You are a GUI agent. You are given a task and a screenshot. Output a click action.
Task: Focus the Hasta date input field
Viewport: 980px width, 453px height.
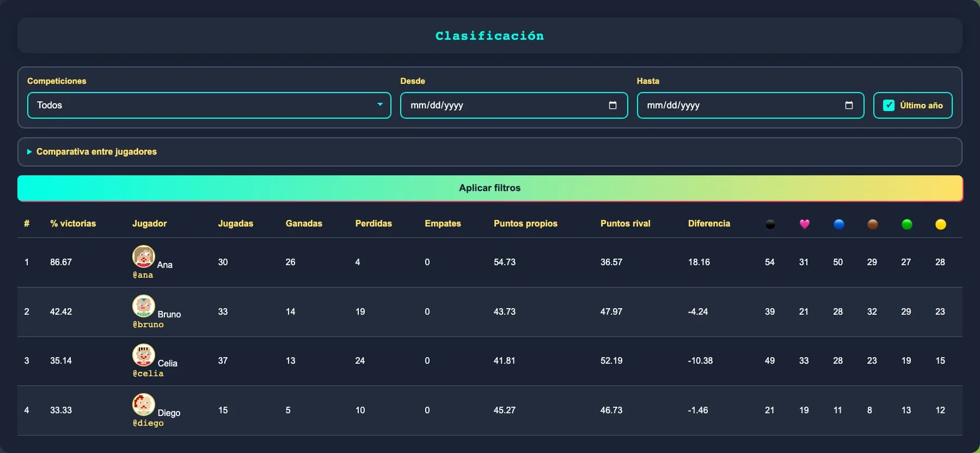click(750, 105)
